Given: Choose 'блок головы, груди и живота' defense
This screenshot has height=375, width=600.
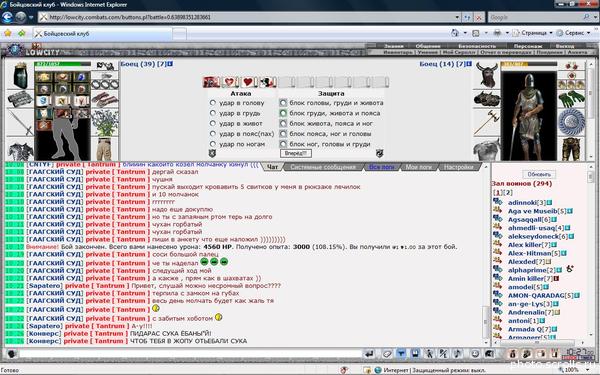Looking at the screenshot, I should 283,103.
